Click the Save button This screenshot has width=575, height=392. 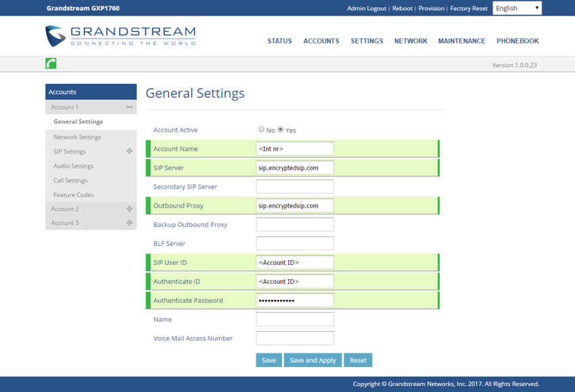click(x=269, y=360)
